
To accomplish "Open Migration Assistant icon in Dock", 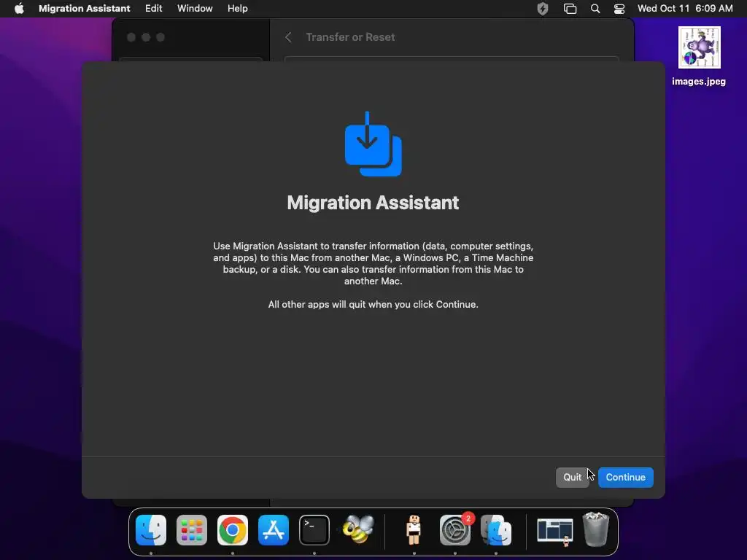I will (496, 530).
